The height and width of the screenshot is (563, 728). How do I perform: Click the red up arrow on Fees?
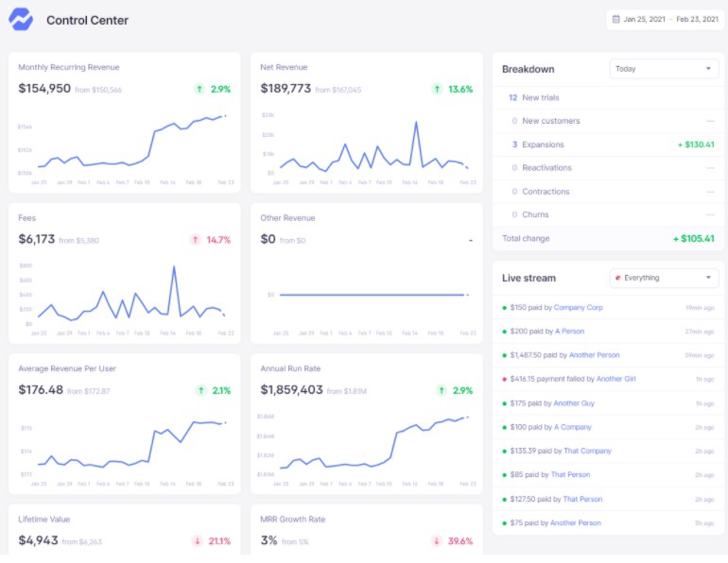pyautogui.click(x=196, y=239)
